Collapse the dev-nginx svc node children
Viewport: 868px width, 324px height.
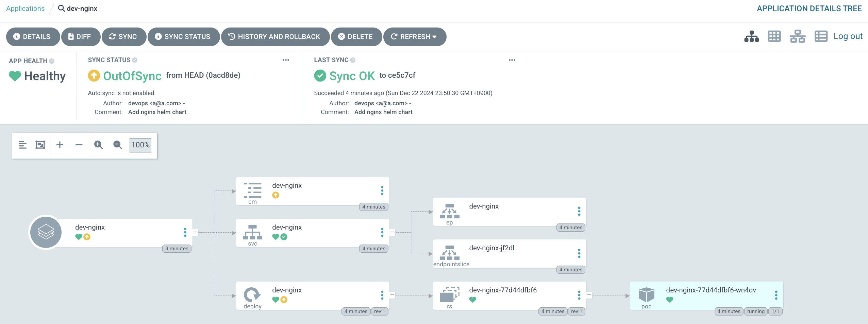pyautogui.click(x=392, y=232)
